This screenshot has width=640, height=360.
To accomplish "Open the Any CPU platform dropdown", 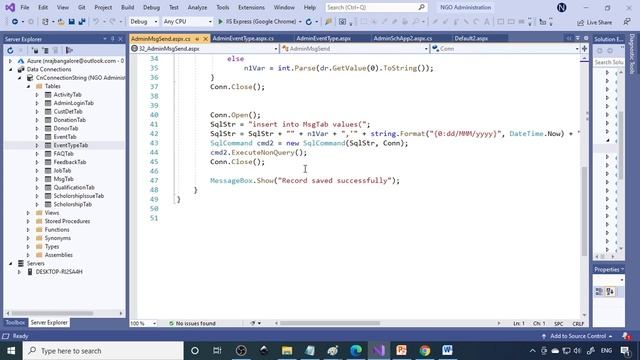I will click(x=187, y=22).
